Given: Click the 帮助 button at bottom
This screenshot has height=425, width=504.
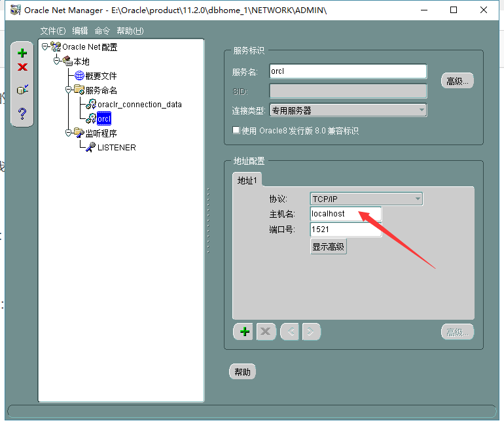Looking at the screenshot, I should tap(242, 372).
